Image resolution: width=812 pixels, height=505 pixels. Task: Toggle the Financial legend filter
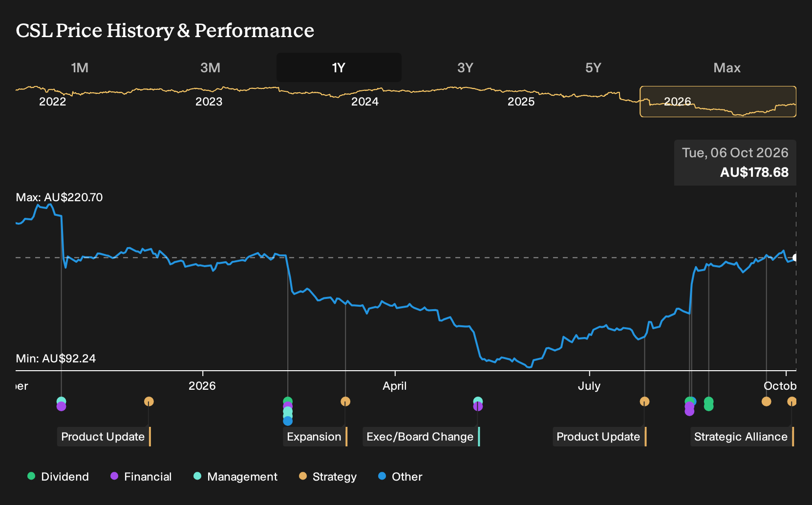tap(141, 477)
